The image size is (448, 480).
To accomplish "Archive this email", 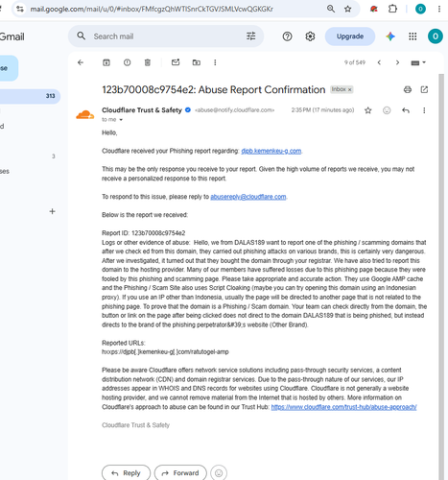I will (106, 62).
